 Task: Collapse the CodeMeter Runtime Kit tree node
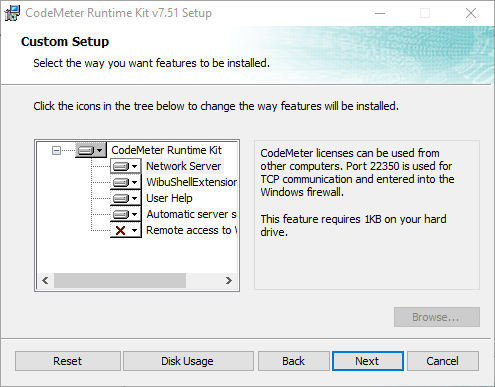click(x=56, y=151)
